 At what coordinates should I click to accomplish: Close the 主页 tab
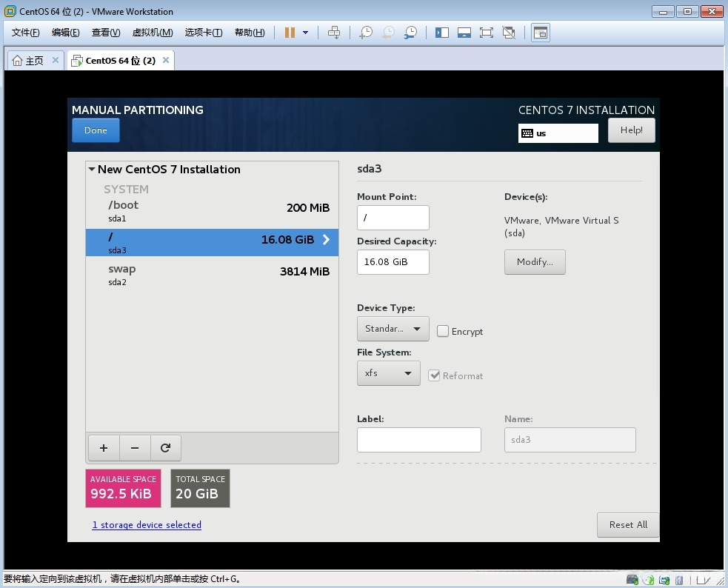pos(56,60)
